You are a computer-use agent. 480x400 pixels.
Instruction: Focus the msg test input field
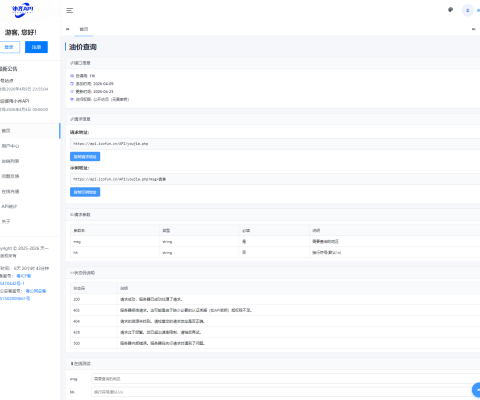point(285,379)
